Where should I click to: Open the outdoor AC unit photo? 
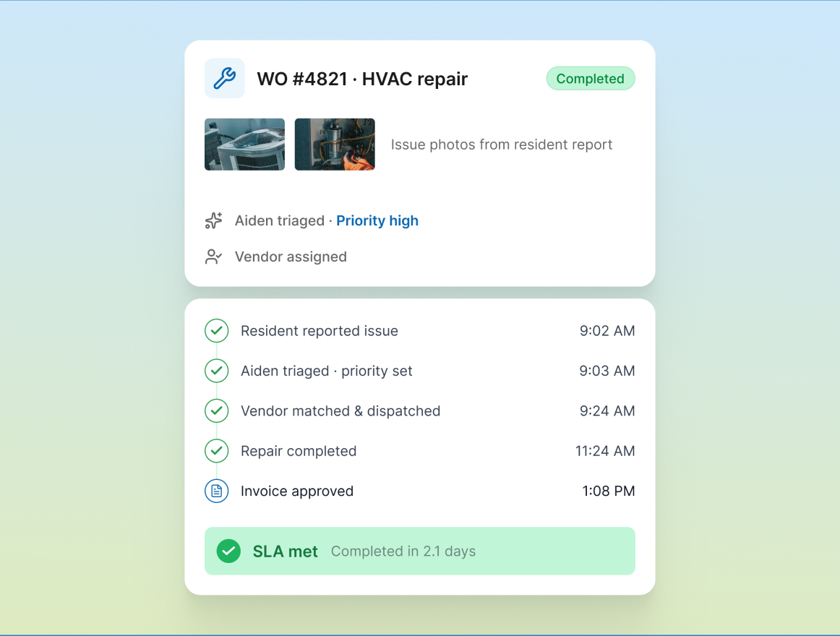point(245,144)
